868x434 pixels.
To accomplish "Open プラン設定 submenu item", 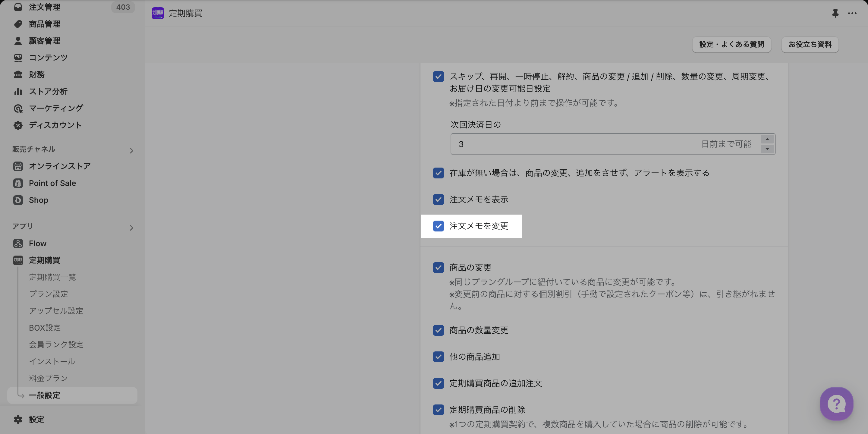I will pos(49,294).
